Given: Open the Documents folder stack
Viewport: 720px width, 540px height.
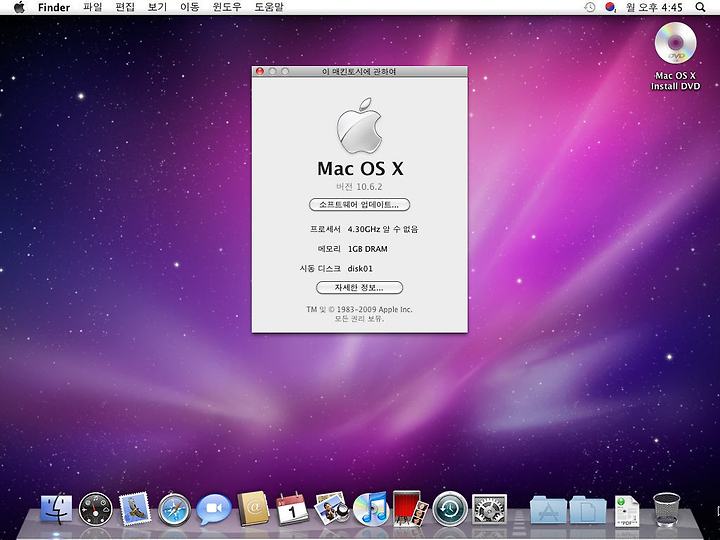Looking at the screenshot, I should pos(588,510).
